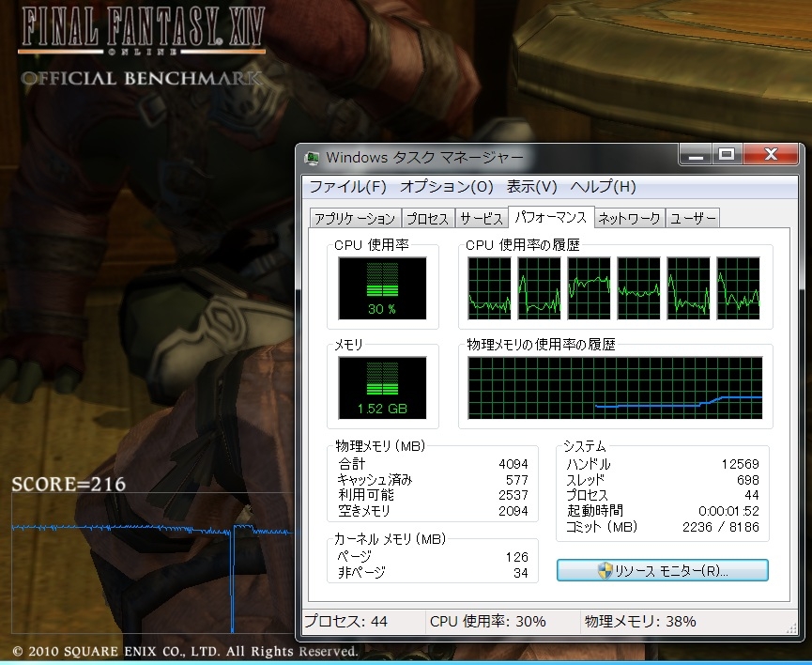This screenshot has height=665, width=812.
Task: Click the 起動時間 value 0:00:01:52
Action: pyautogui.click(x=728, y=512)
